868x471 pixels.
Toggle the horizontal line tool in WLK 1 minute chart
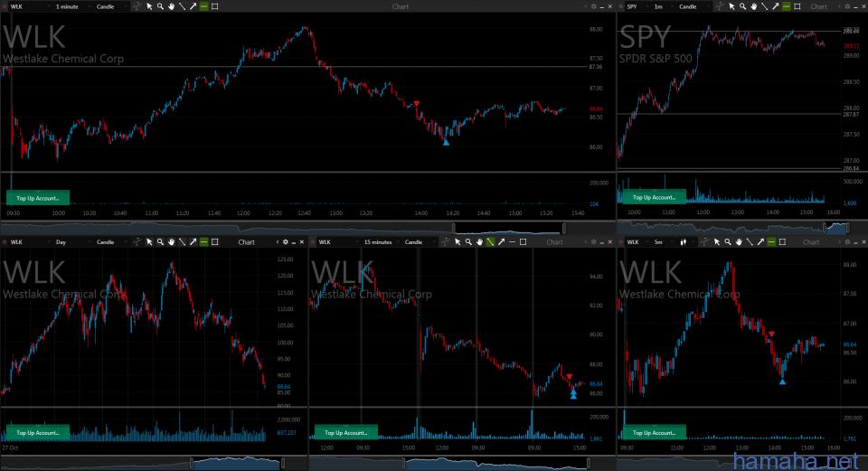point(203,6)
